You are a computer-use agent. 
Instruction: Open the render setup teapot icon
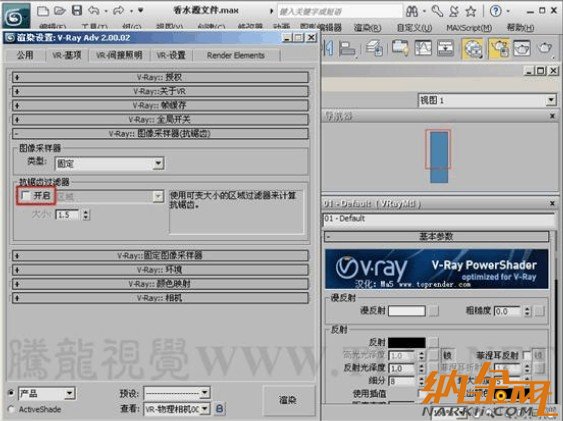point(498,48)
